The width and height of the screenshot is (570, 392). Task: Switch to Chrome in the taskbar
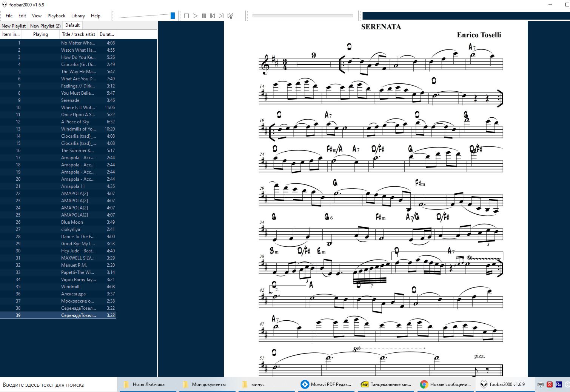(x=446, y=384)
